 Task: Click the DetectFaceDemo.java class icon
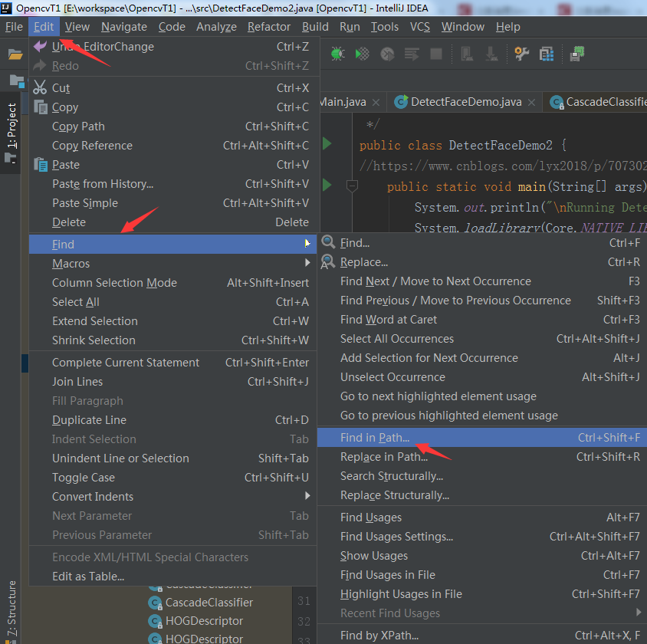(x=401, y=101)
